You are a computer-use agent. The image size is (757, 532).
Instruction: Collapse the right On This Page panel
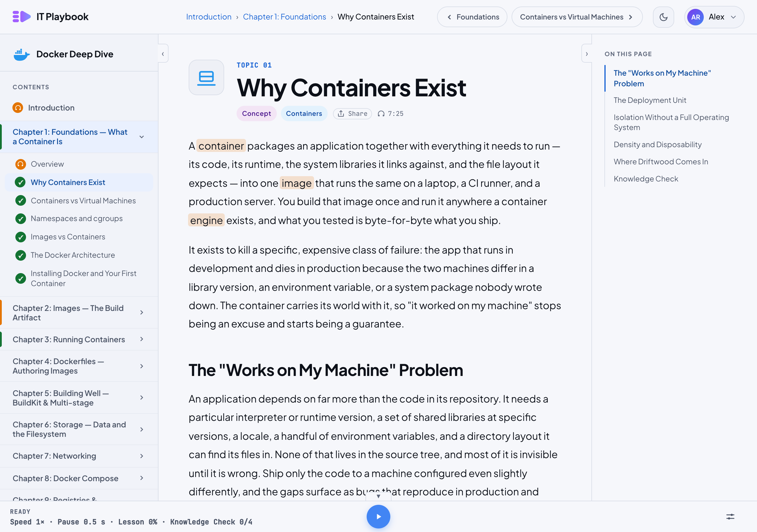(x=587, y=54)
